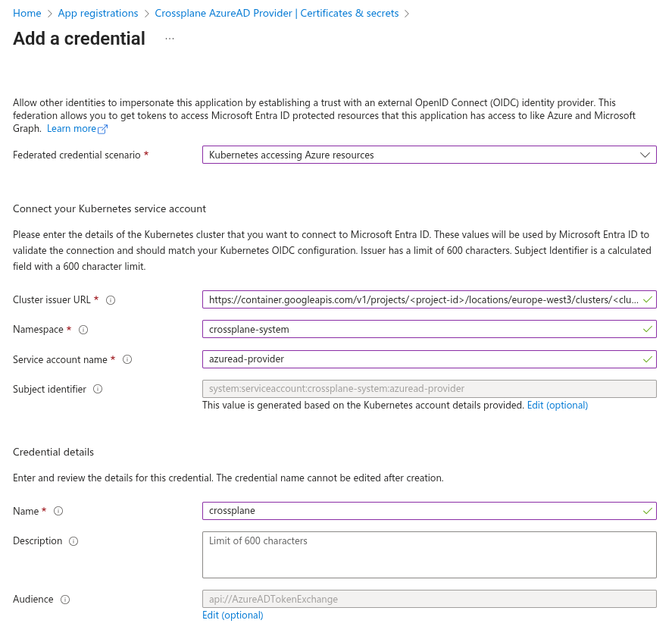Navigate to App registrations breadcrumb
The width and height of the screenshot is (672, 639).
[98, 14]
